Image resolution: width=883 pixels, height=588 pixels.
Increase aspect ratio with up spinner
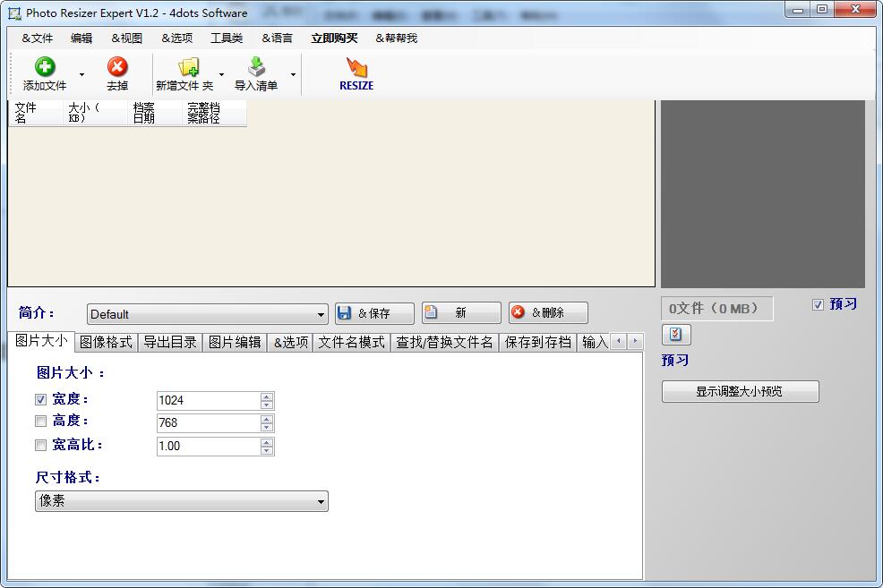(267, 442)
